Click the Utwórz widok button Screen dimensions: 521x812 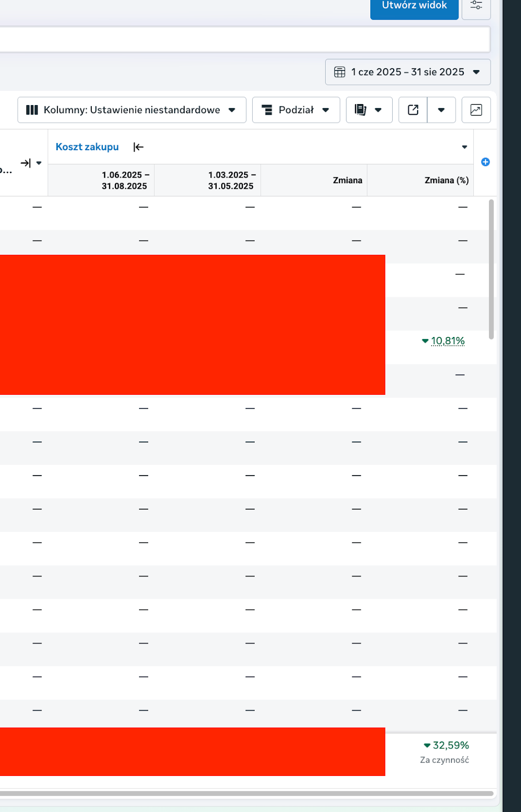414,6
